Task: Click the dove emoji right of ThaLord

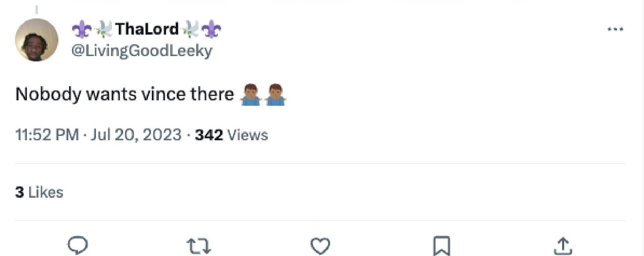Action: click(190, 29)
